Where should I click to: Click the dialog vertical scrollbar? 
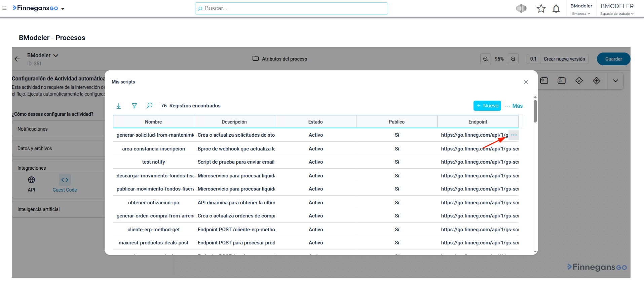pyautogui.click(x=535, y=111)
